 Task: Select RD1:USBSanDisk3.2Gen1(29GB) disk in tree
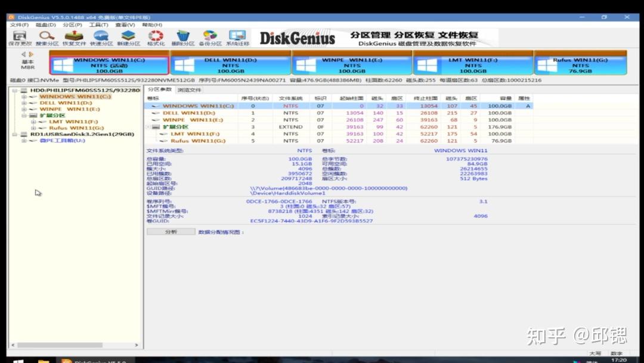82,134
